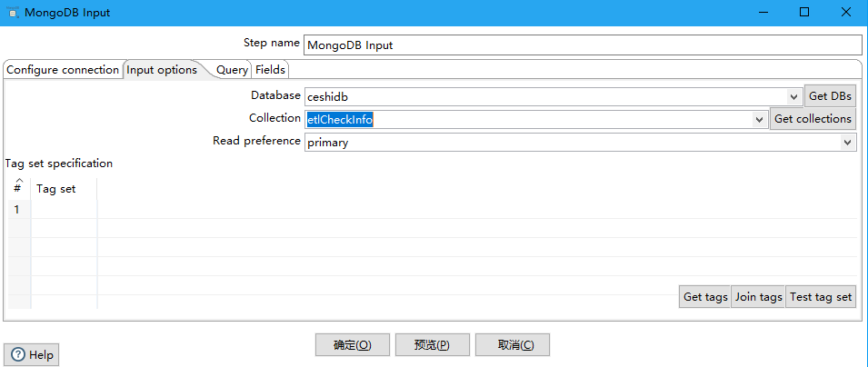The image size is (868, 367).
Task: Minimize the MongoDB Input window
Action: click(763, 12)
